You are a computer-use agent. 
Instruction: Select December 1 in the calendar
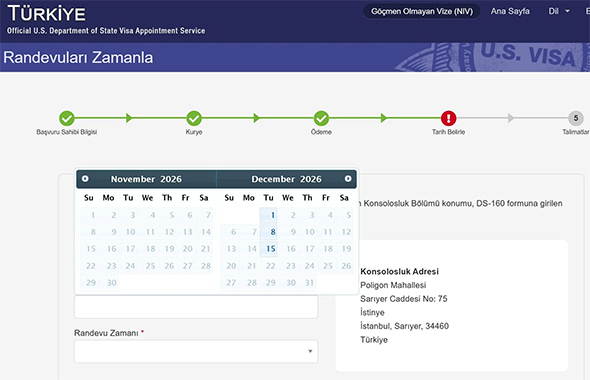[269, 215]
